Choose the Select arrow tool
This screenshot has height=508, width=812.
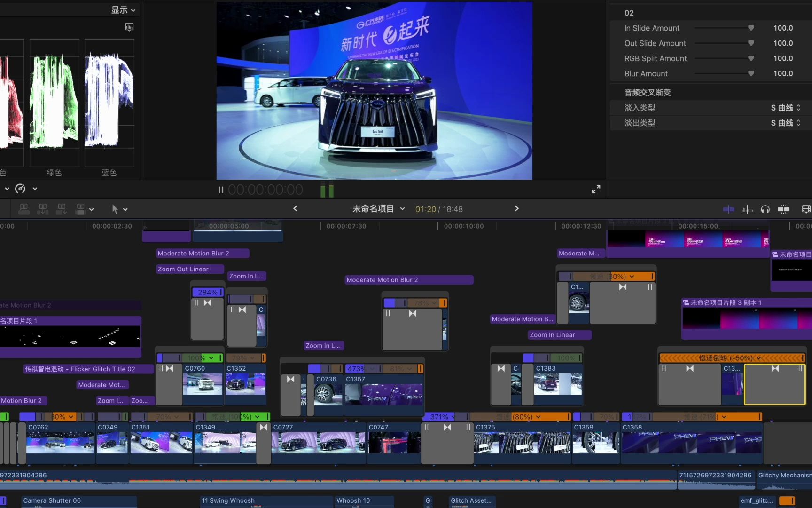115,209
